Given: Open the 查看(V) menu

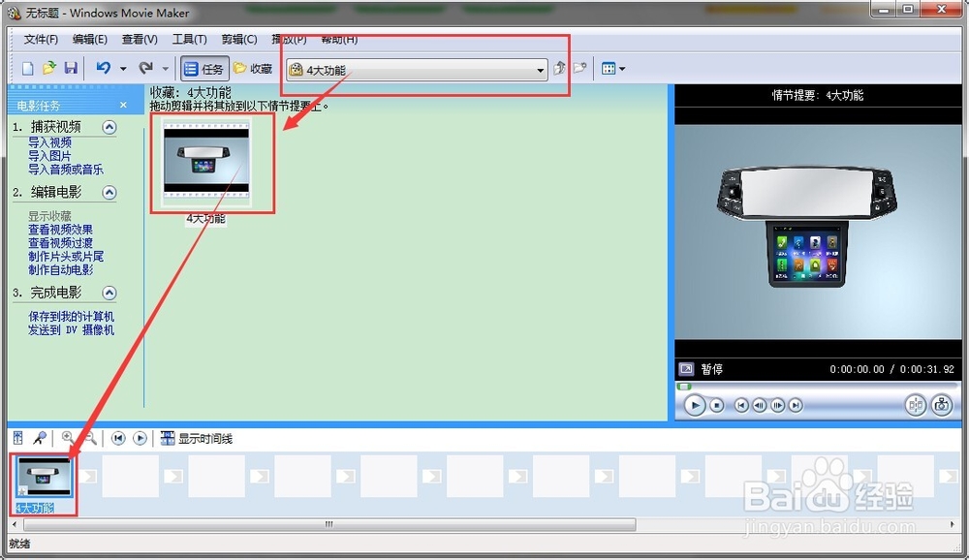Looking at the screenshot, I should click(x=139, y=40).
